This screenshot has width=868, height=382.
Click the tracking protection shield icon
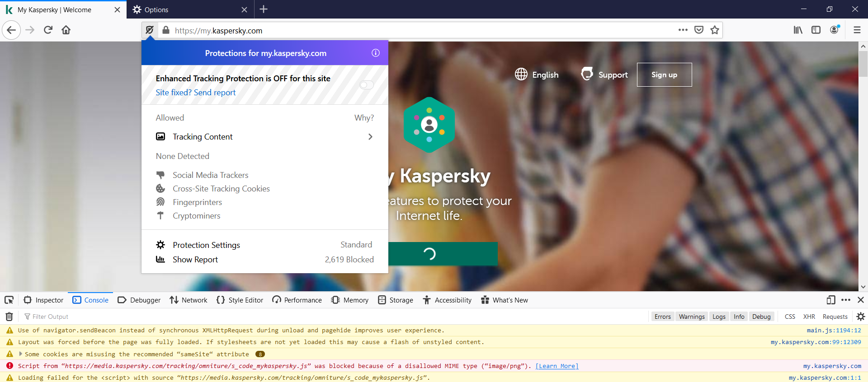(x=150, y=30)
